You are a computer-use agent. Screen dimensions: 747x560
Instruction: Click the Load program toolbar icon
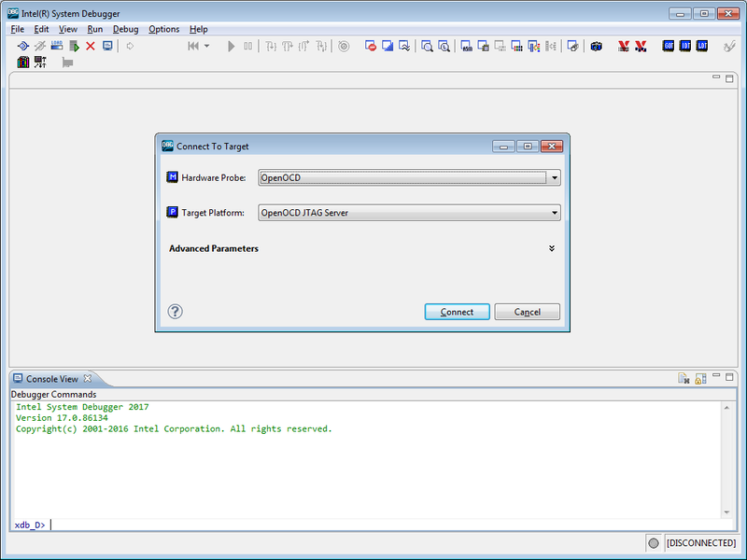(x=57, y=46)
